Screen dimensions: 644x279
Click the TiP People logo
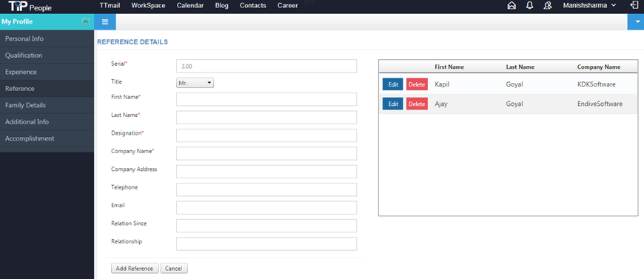click(x=30, y=7)
